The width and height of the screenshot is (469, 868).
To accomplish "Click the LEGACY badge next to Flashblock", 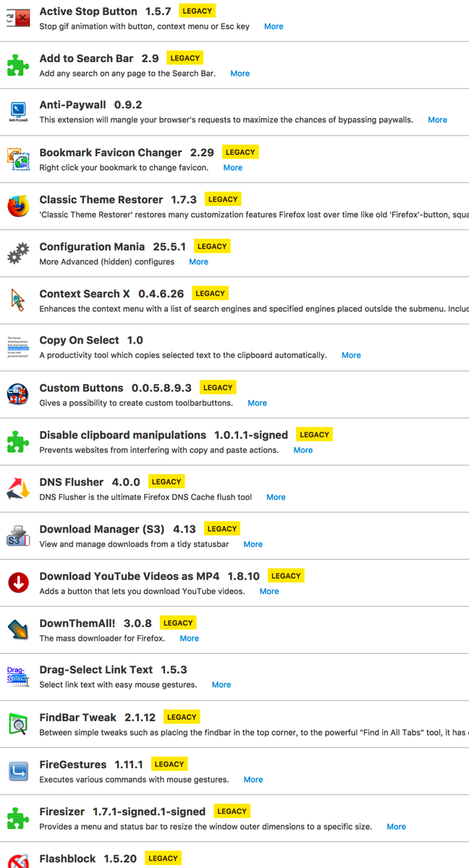I will point(163,858).
